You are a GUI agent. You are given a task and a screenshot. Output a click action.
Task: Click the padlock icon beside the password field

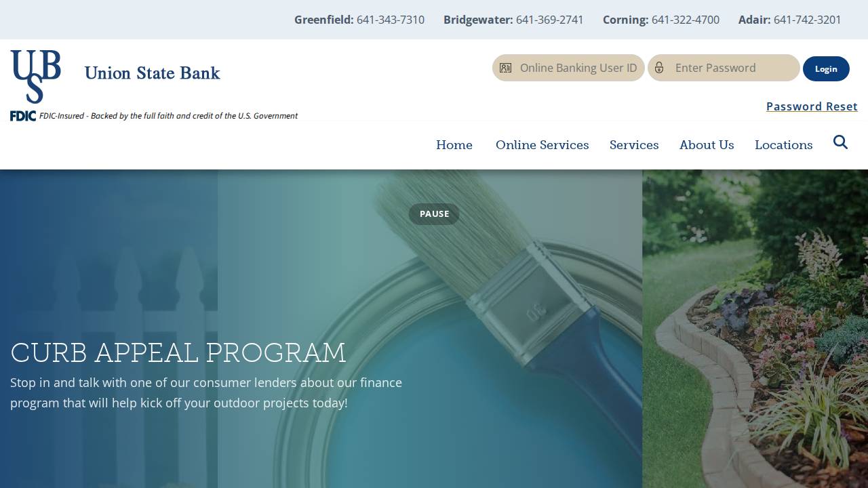tap(659, 68)
